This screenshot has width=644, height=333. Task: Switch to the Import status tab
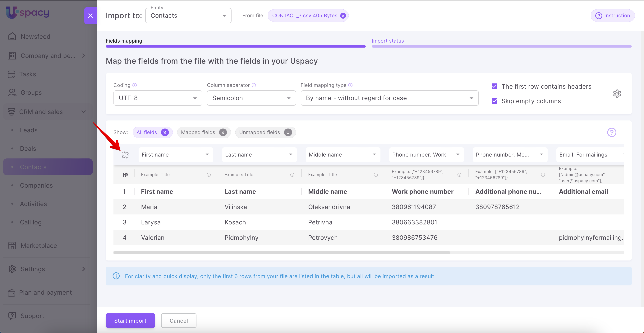coord(388,41)
